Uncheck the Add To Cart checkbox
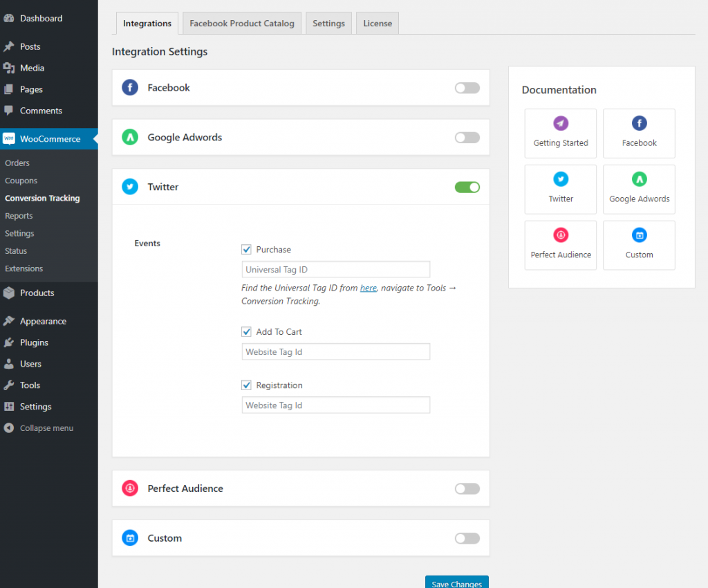The width and height of the screenshot is (708, 588). [x=246, y=331]
